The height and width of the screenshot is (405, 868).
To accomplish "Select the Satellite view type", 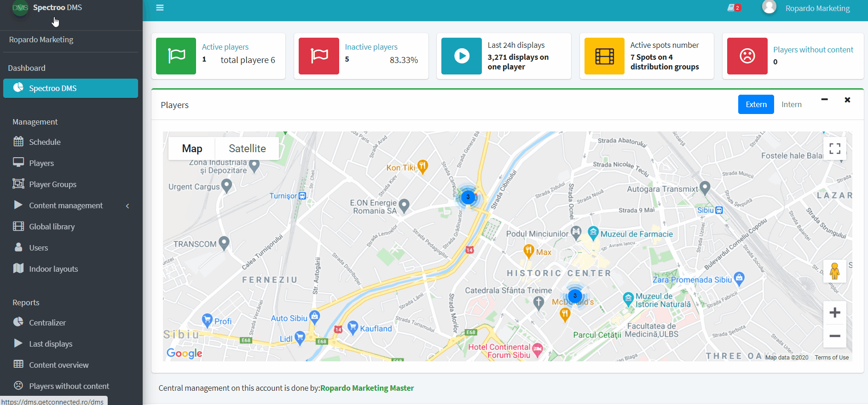I will coord(247,148).
